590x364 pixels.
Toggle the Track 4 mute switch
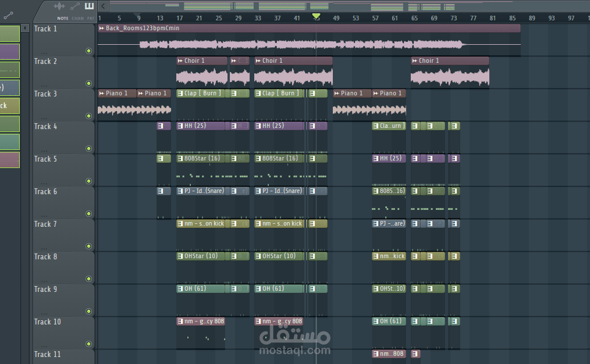click(89, 148)
